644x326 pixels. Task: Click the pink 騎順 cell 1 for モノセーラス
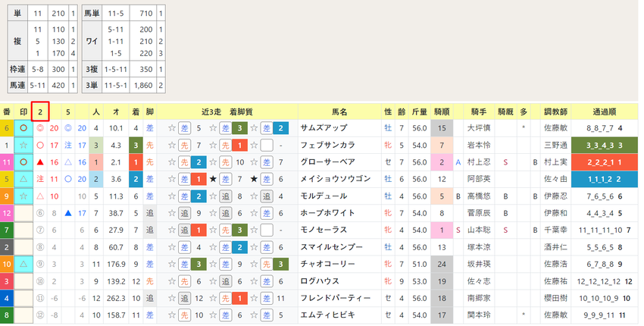coord(442,230)
